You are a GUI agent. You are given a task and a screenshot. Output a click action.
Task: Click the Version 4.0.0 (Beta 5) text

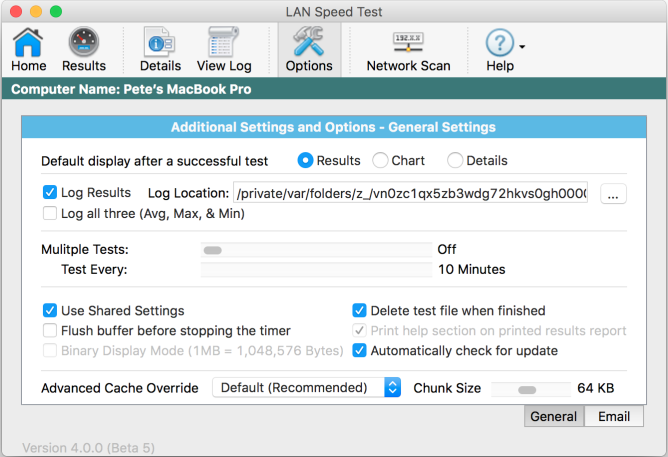88,448
